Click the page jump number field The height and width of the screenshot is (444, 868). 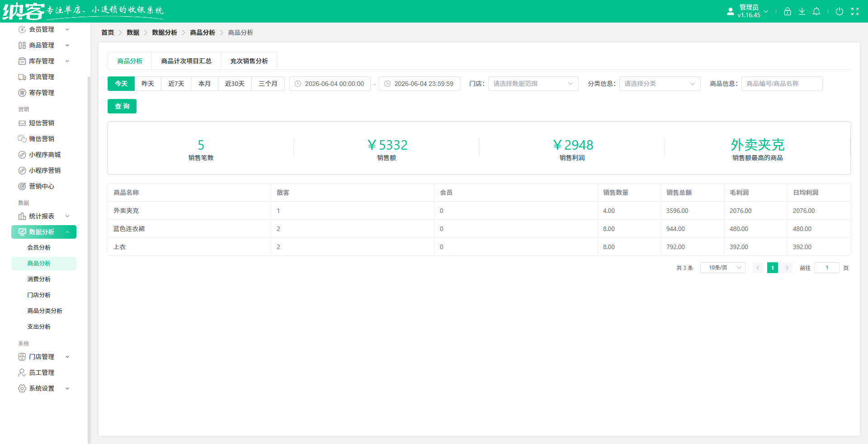[827, 268]
